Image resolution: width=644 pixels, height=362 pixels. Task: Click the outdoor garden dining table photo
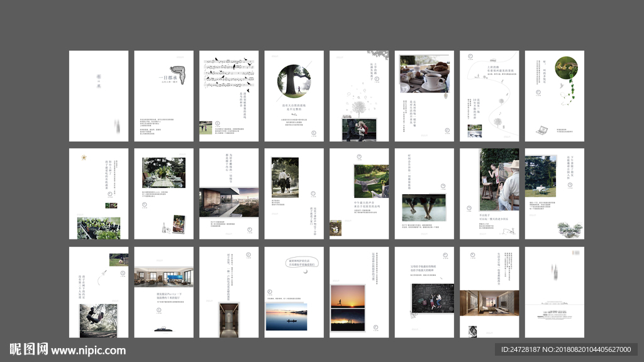(164, 173)
